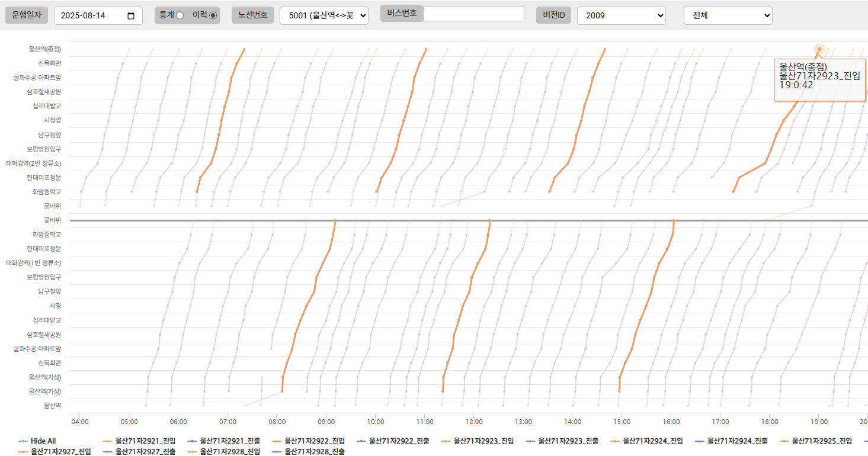Toggle the Hide All legend entry
Image resolution: width=868 pixels, height=456 pixels.
37,441
